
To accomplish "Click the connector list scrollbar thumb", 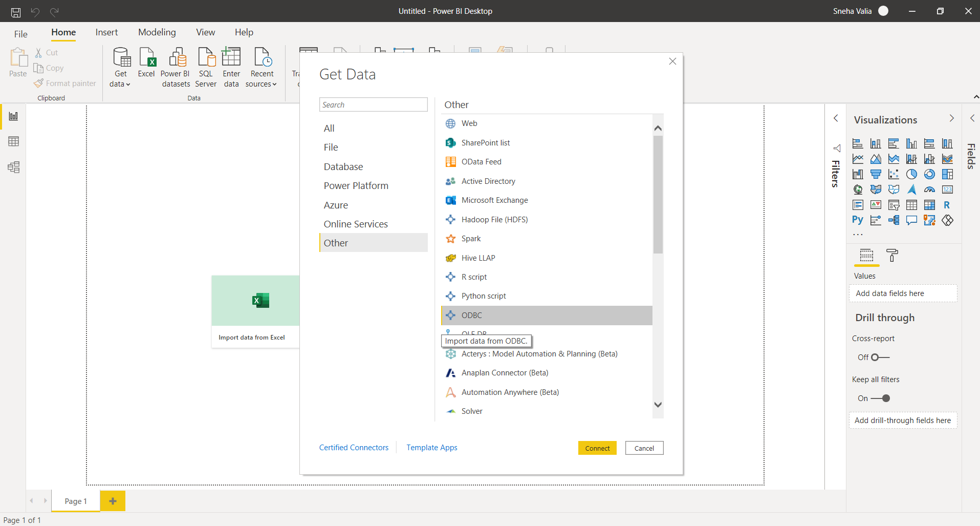I will point(658,195).
